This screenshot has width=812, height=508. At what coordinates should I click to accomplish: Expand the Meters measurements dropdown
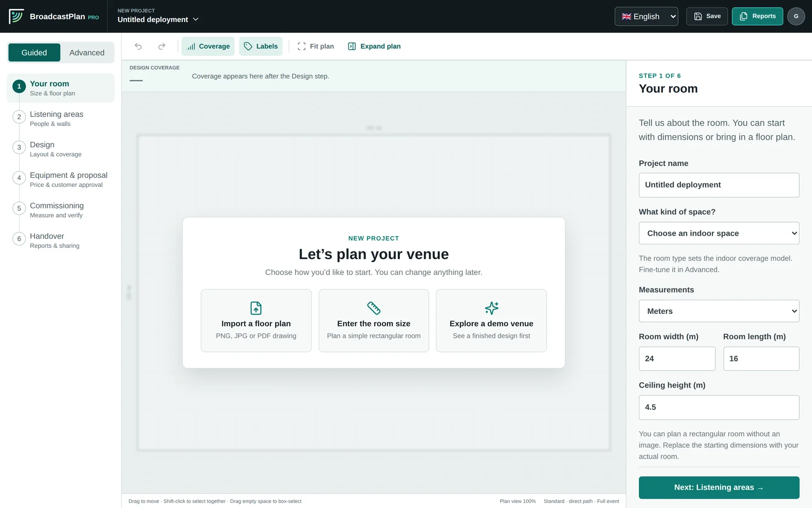[x=719, y=311]
